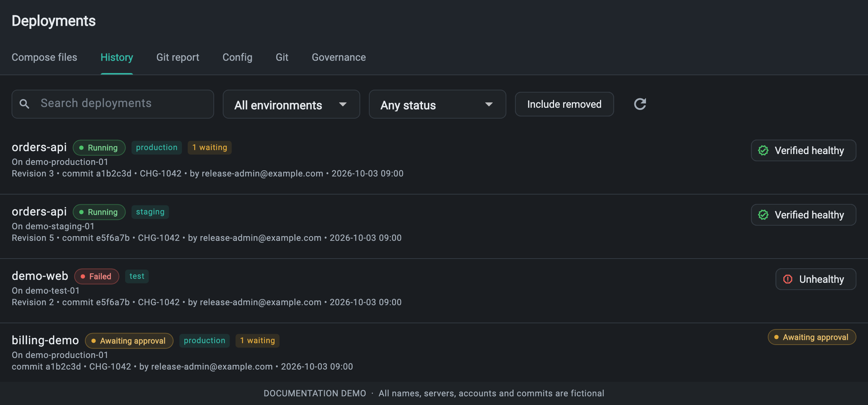Click the 1 waiting badge on billing-demo
Screen dimensions: 868x405
click(257, 341)
